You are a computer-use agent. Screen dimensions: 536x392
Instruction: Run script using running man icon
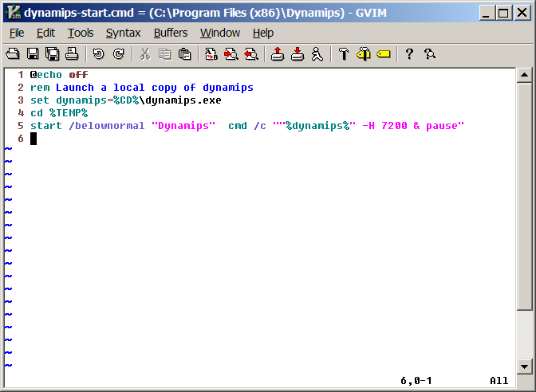pos(317,54)
